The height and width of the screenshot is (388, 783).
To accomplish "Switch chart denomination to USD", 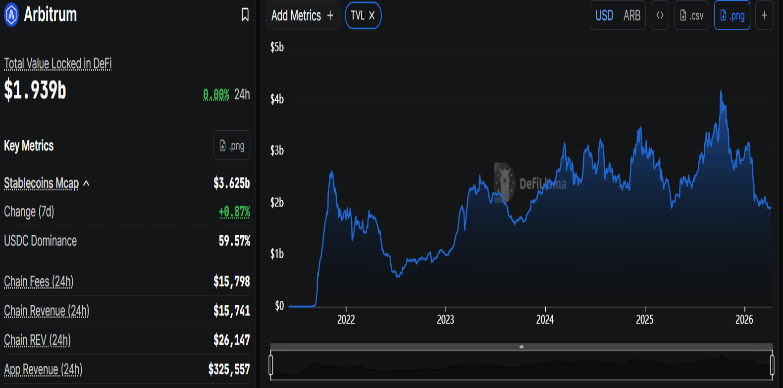I will (604, 15).
